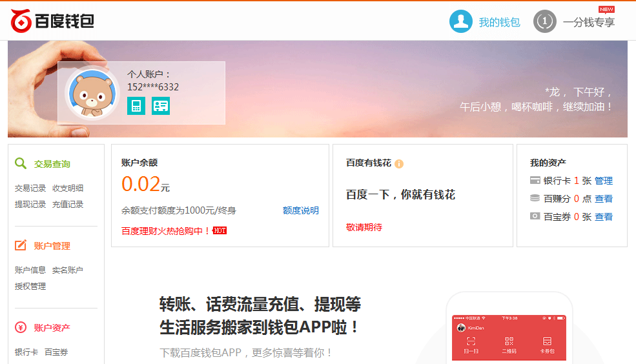
Task: Open the 账户资产 section heading
Action: 52,327
